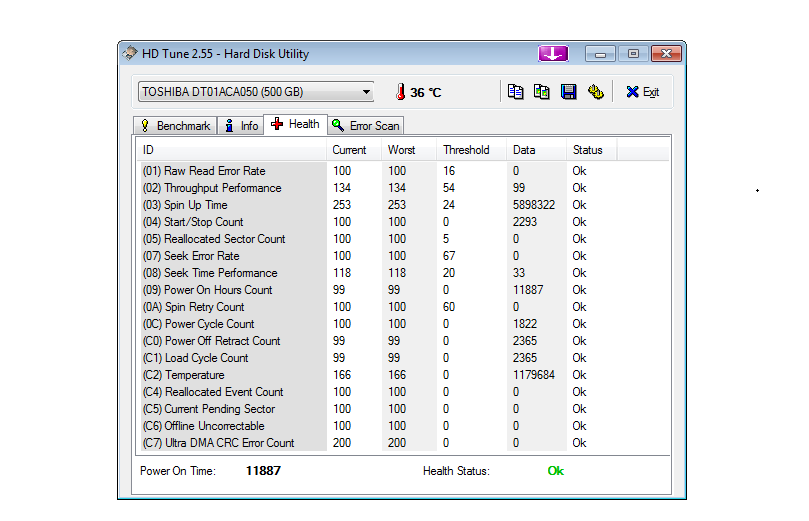Select the (0C) Power Cycle Count row
The height and width of the screenshot is (521, 809).
tap(379, 324)
